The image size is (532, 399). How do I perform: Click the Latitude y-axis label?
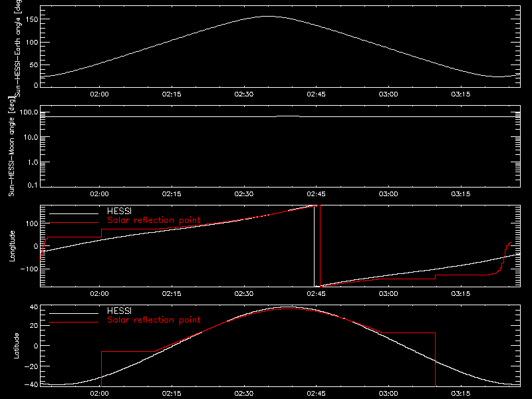coord(16,346)
